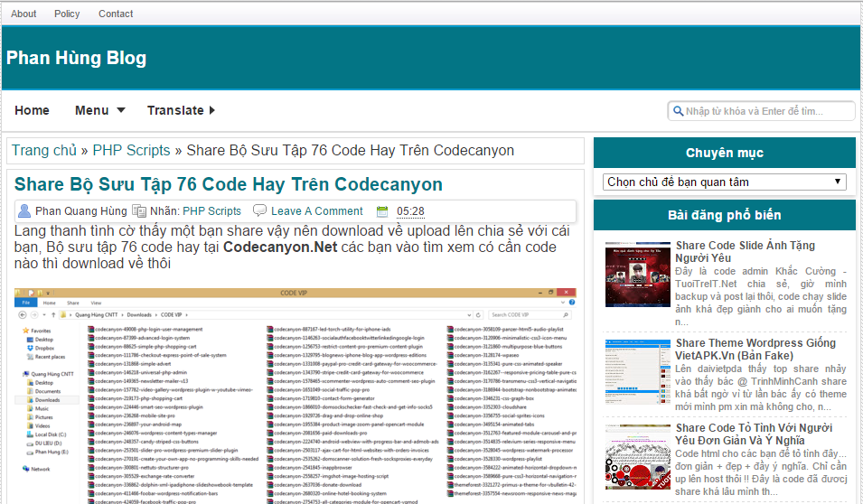Open the Share Code Tỏ Tình post thumbnail
The height and width of the screenshot is (504, 863).
click(638, 457)
